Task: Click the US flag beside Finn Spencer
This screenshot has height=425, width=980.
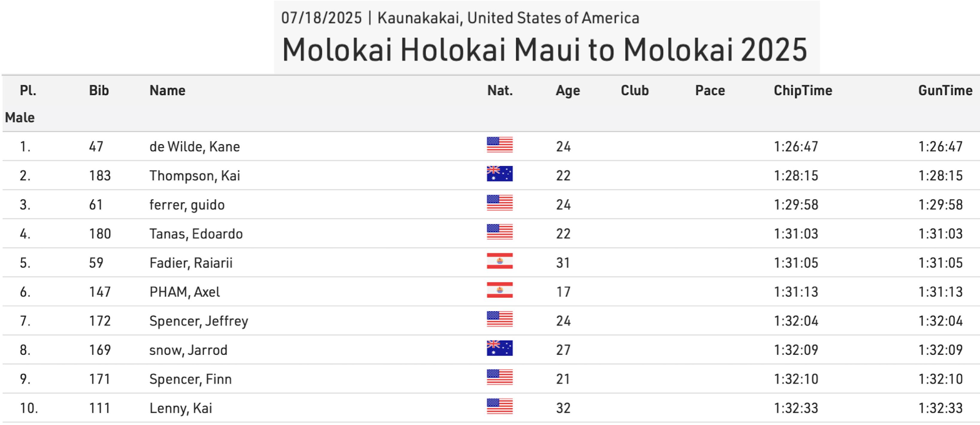Action: [x=500, y=377]
